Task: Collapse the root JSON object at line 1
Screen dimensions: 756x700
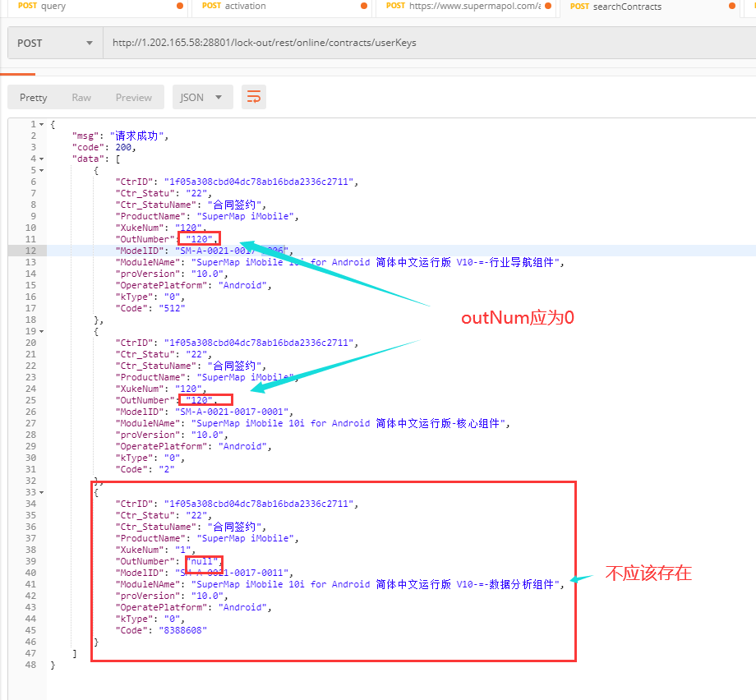Action: pos(42,124)
